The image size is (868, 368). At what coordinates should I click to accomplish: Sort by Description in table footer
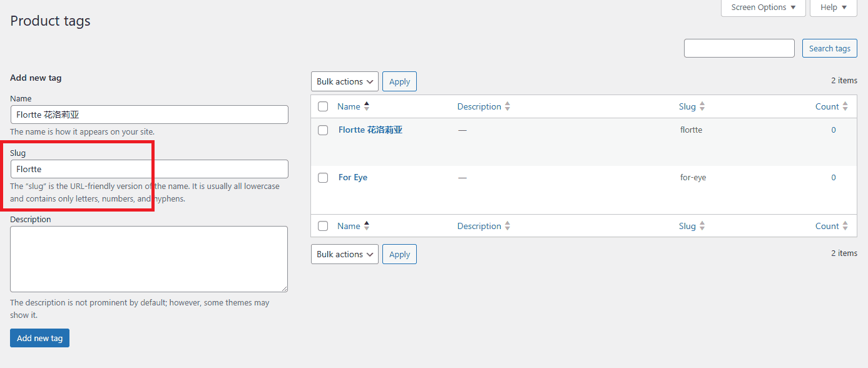pos(484,226)
